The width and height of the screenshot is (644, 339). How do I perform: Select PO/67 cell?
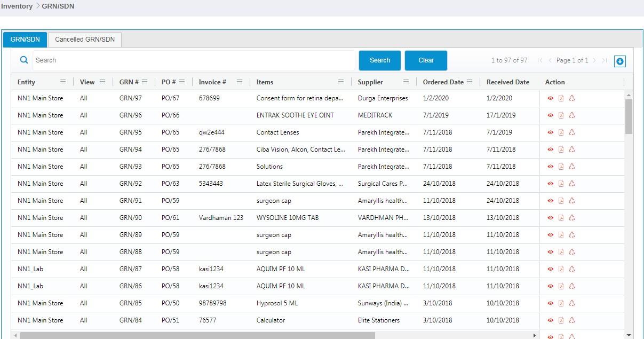171,98
